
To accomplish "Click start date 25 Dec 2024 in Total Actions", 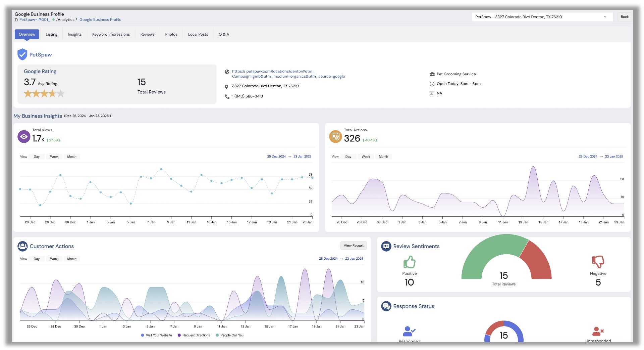I will (x=588, y=157).
